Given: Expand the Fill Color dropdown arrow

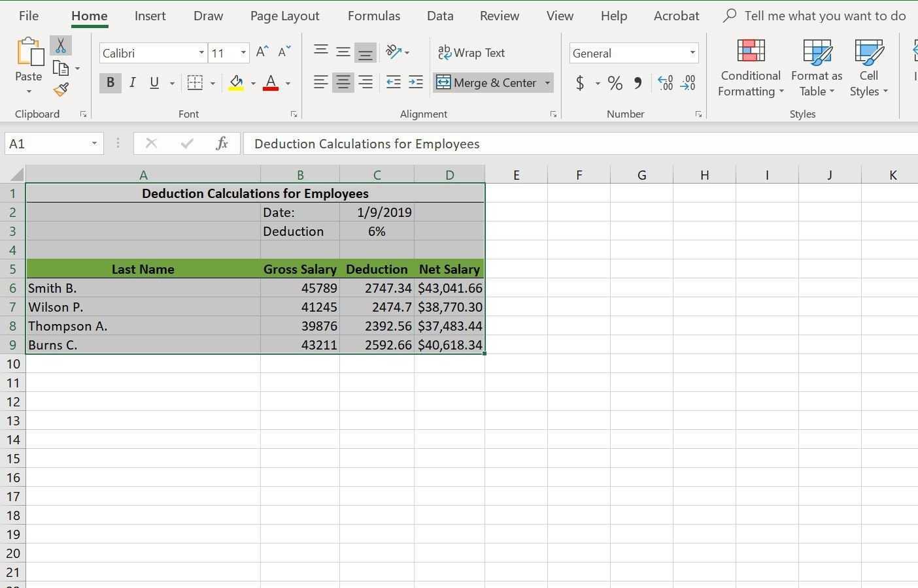Looking at the screenshot, I should [254, 84].
